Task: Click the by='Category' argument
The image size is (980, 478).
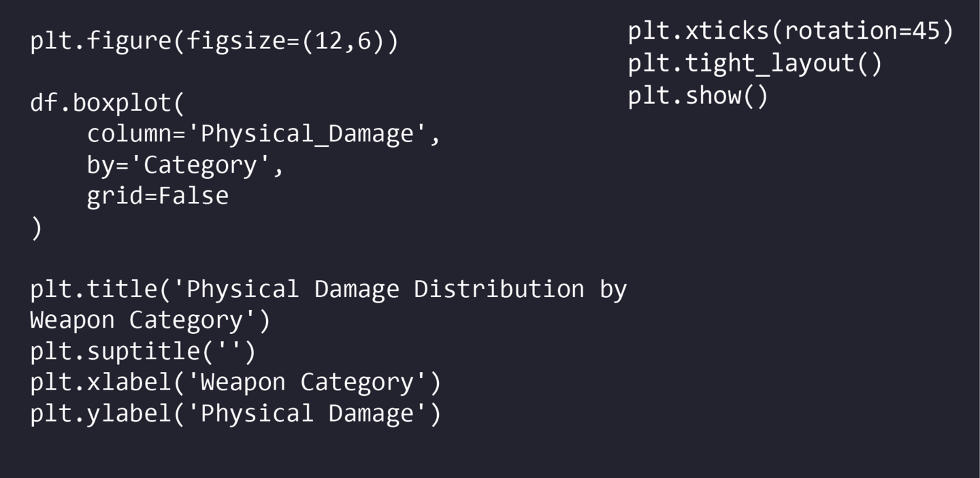Action: 184,165
